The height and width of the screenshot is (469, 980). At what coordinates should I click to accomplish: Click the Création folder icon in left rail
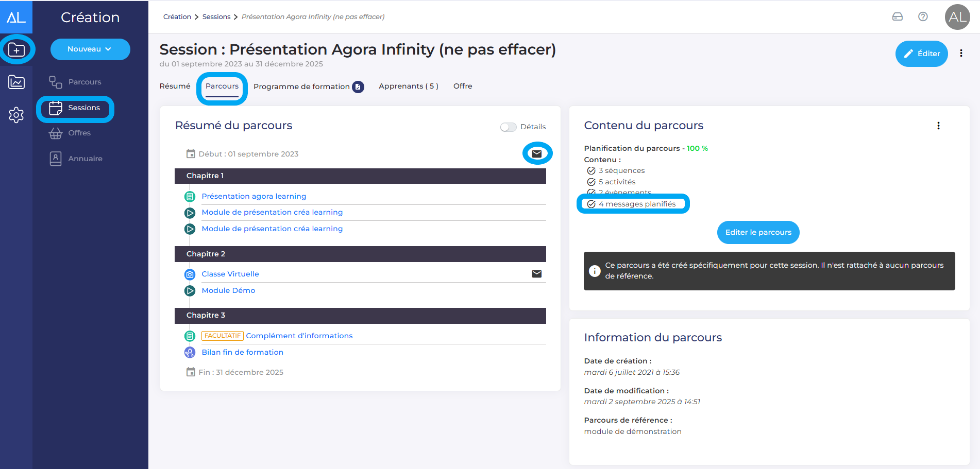pyautogui.click(x=16, y=50)
